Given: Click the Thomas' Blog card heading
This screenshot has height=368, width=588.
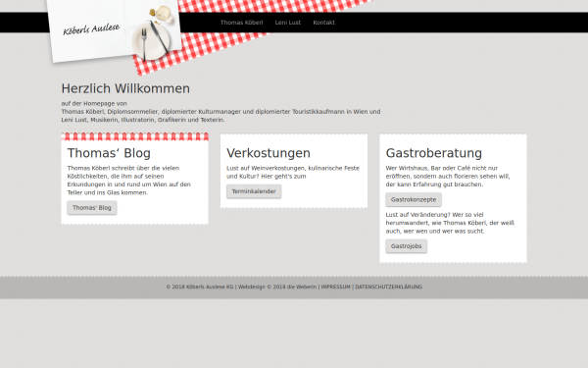Looking at the screenshot, I should 109,153.
